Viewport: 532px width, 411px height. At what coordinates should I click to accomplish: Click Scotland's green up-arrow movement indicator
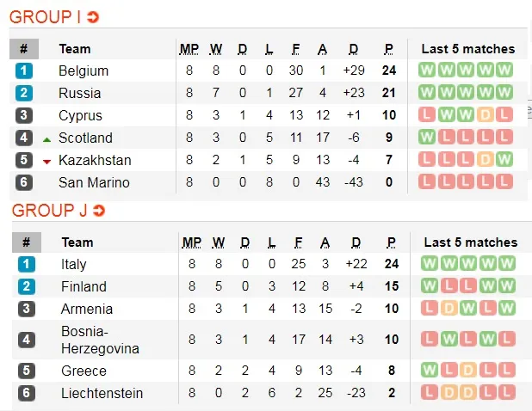coord(46,138)
